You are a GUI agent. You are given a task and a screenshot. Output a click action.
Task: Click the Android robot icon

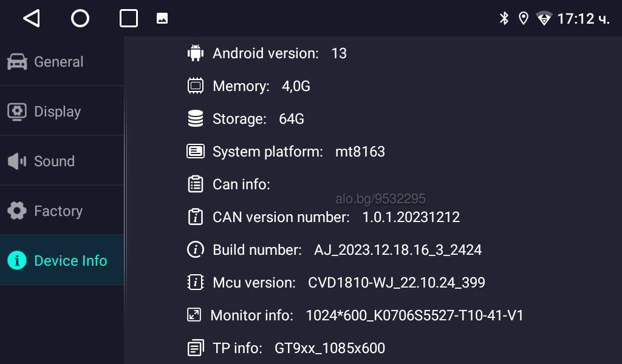pyautogui.click(x=196, y=53)
